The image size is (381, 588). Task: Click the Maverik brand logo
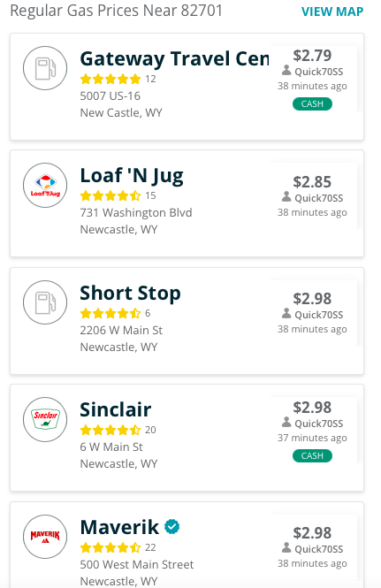click(45, 537)
